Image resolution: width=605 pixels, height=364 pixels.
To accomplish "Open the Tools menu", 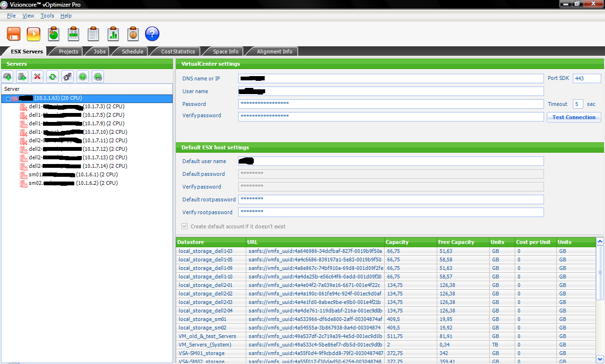I will 47,16.
